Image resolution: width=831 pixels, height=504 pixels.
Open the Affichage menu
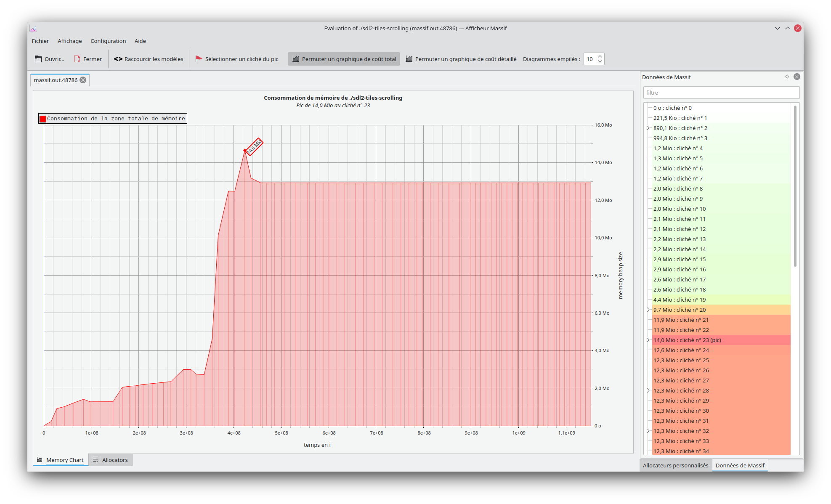[x=69, y=41]
